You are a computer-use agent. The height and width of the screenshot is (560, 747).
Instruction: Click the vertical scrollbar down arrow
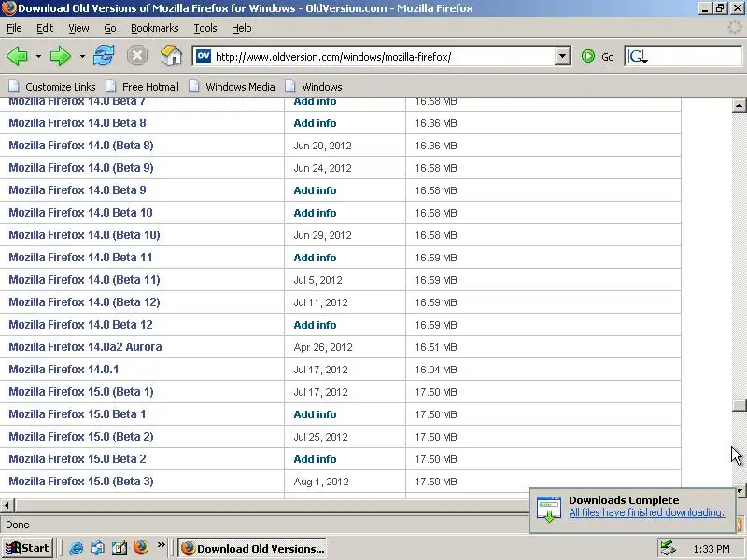739,491
